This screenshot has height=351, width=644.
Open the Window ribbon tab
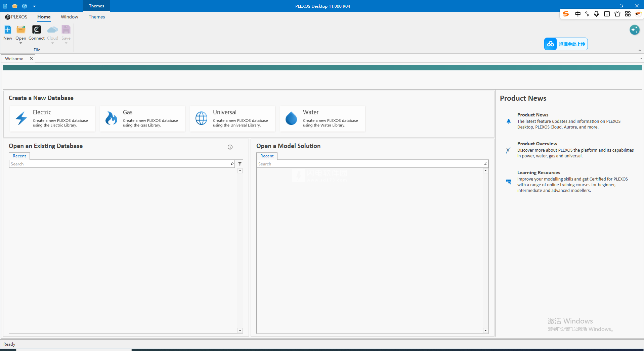[x=69, y=17]
